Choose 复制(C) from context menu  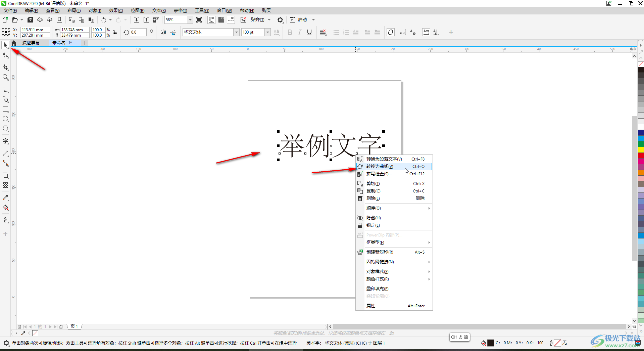[x=394, y=191]
